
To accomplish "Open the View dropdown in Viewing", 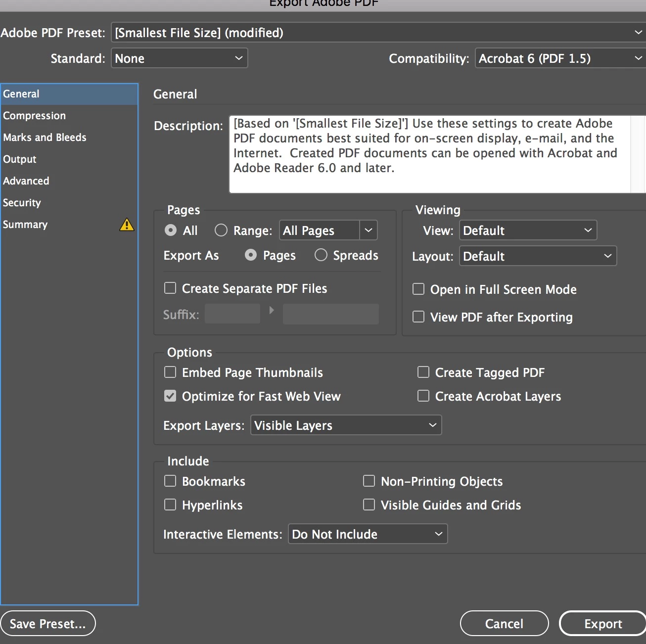I will pos(528,230).
